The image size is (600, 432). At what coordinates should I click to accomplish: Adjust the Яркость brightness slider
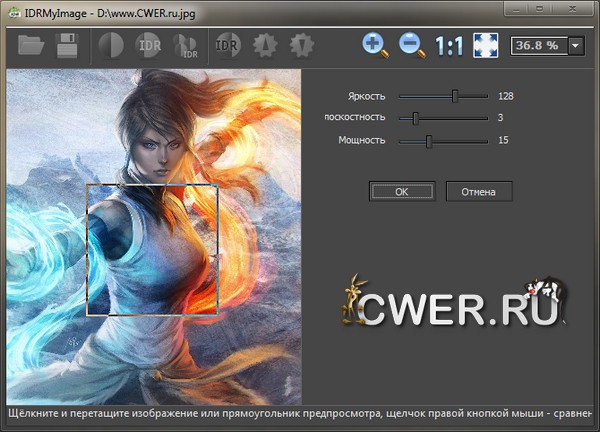pyautogui.click(x=455, y=97)
